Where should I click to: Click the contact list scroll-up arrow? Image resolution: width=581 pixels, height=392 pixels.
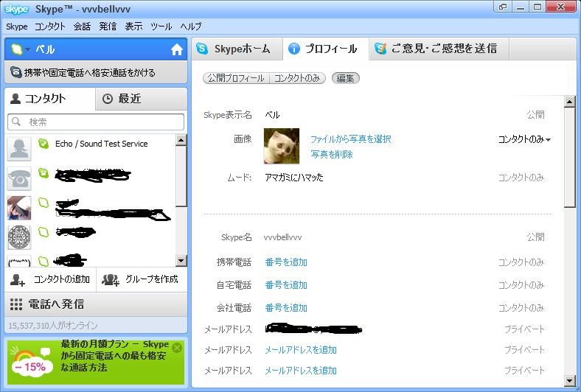(x=181, y=140)
